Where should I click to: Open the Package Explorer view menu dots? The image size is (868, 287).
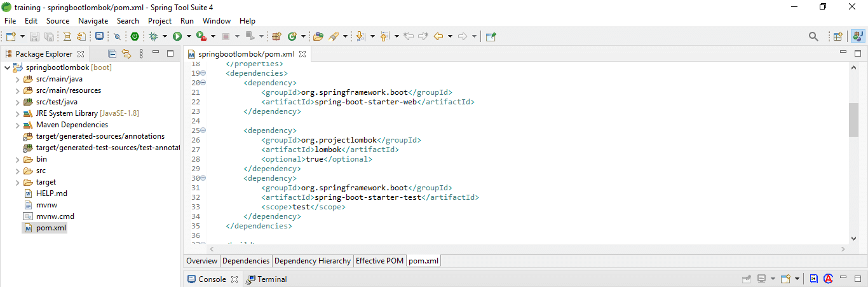(x=141, y=54)
